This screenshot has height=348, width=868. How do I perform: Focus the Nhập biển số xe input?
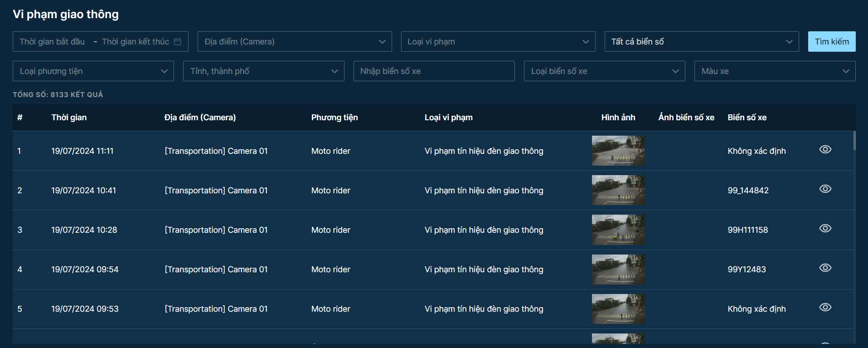[434, 71]
